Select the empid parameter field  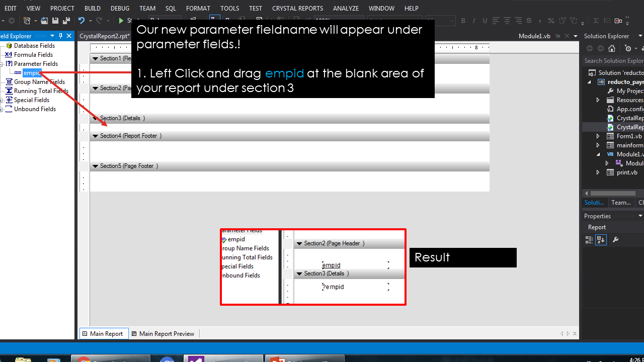pyautogui.click(x=32, y=72)
